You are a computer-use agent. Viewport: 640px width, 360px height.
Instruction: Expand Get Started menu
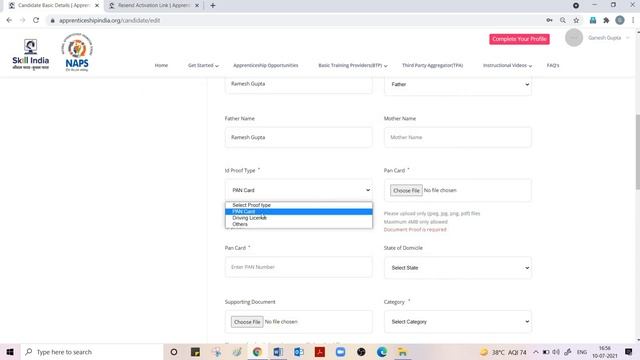(x=203, y=65)
